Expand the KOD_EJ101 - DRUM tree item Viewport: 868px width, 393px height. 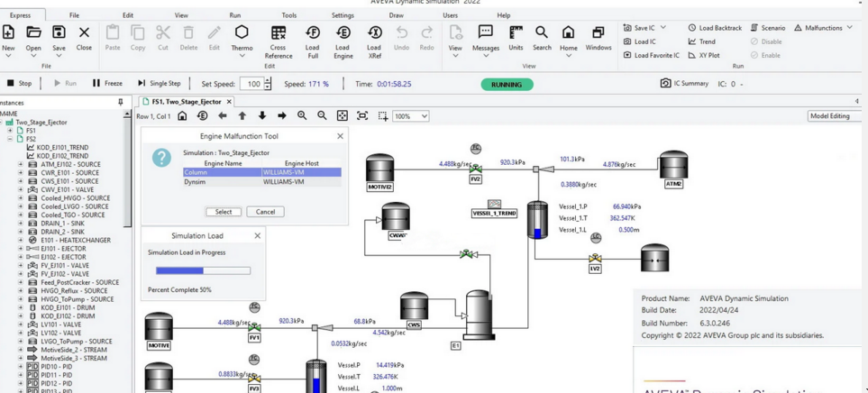[x=21, y=307]
